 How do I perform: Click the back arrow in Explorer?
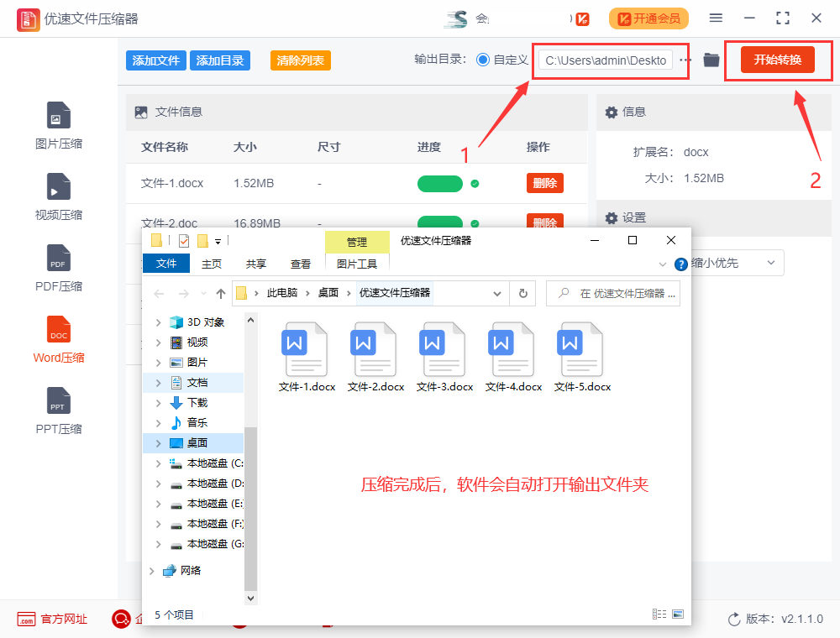[159, 293]
